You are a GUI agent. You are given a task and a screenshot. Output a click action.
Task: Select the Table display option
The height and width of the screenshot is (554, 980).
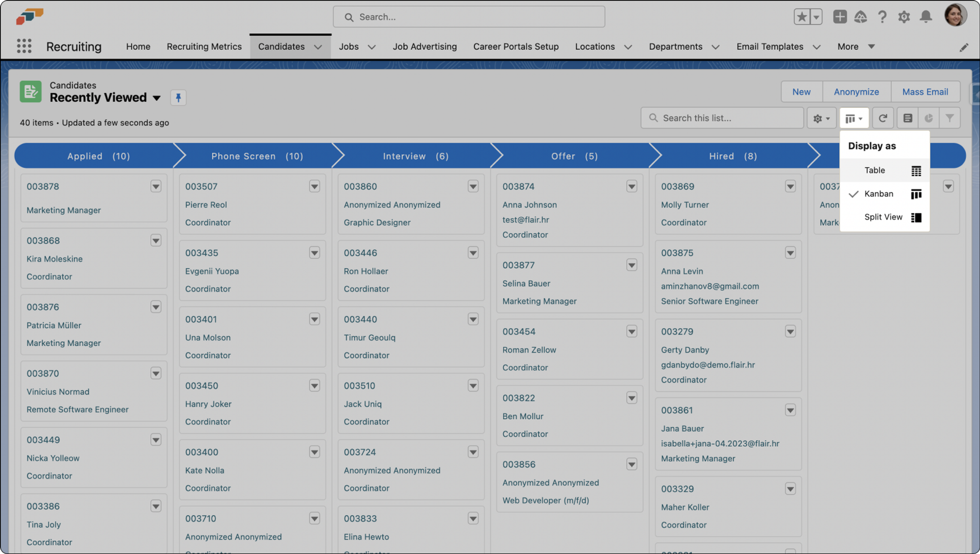point(875,170)
